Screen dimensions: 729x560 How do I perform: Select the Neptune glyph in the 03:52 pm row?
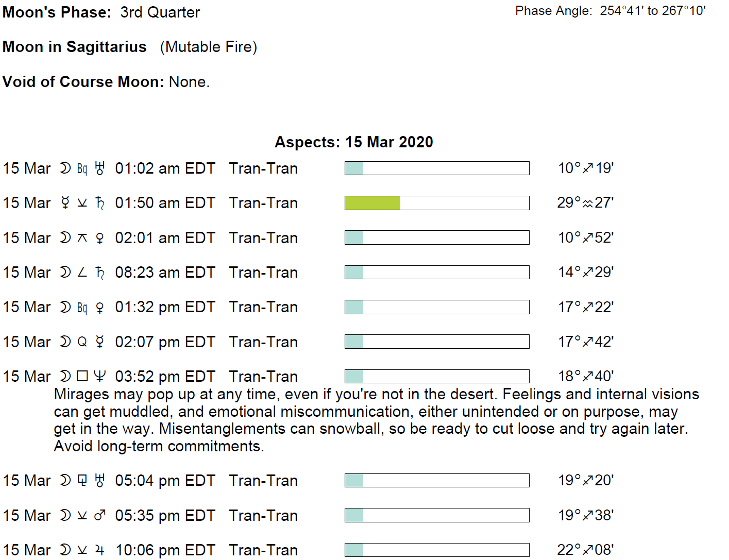point(100,377)
